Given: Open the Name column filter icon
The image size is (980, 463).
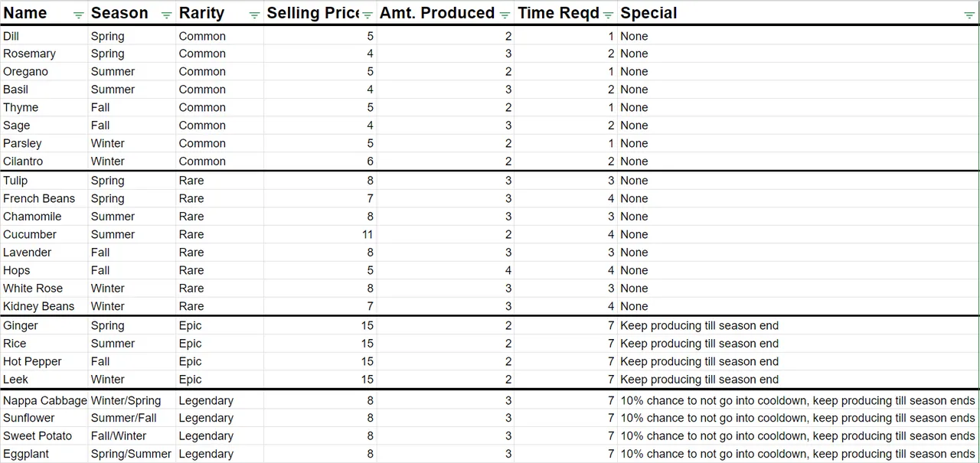Looking at the screenshot, I should [x=78, y=15].
